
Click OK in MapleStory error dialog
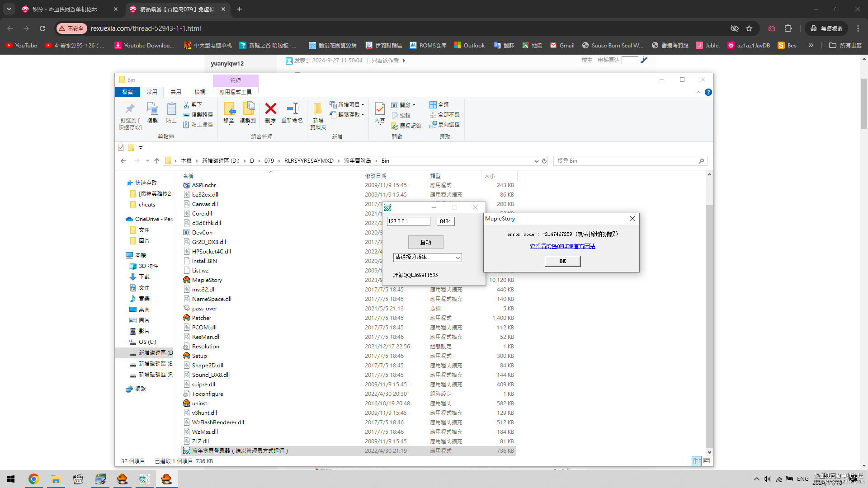pyautogui.click(x=562, y=261)
